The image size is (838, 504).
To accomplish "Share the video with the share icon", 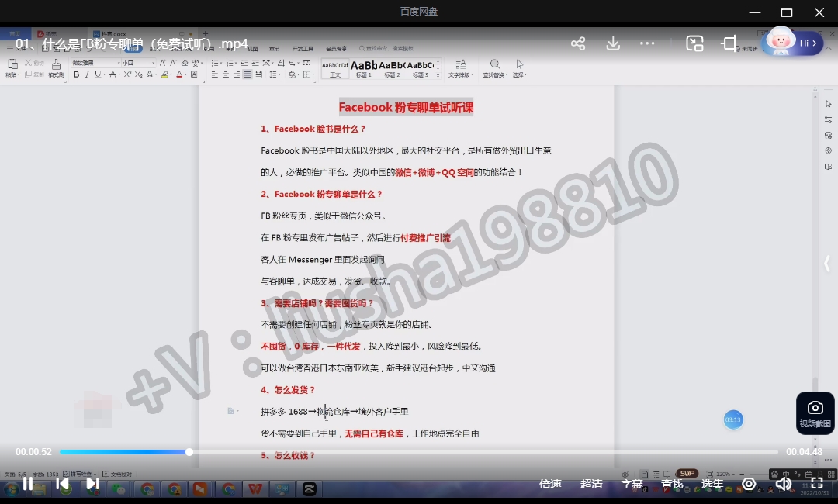I will [x=578, y=43].
